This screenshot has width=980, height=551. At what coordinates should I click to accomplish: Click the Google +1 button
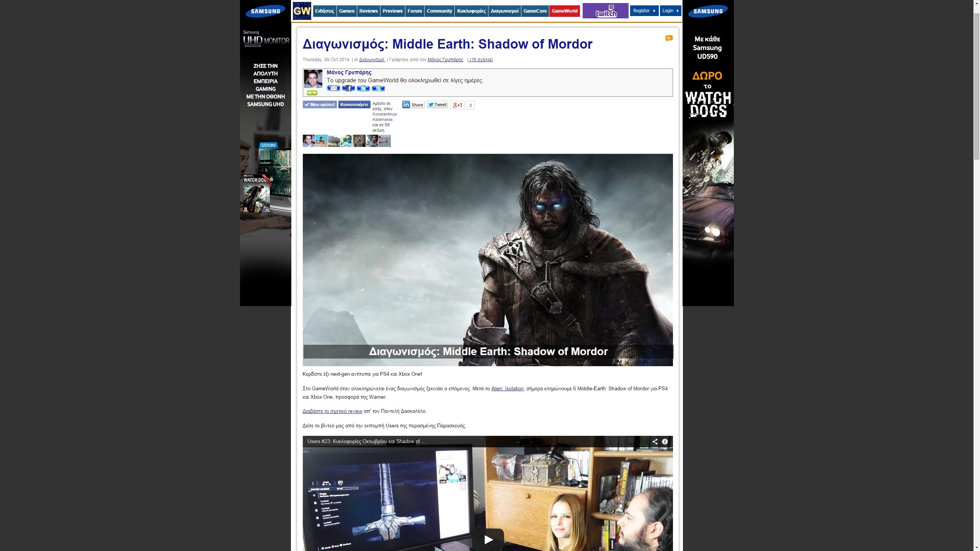pos(457,105)
